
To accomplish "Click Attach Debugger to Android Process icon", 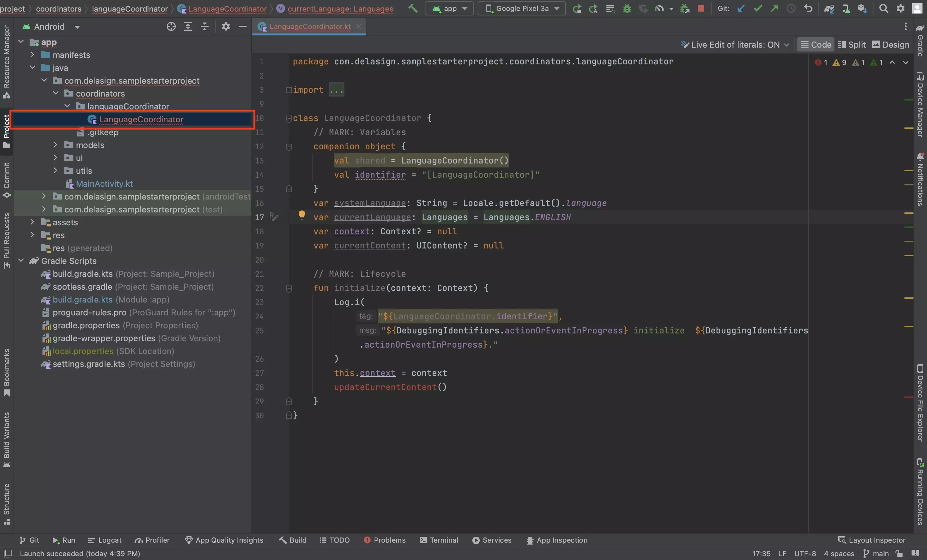I will 685,8.
